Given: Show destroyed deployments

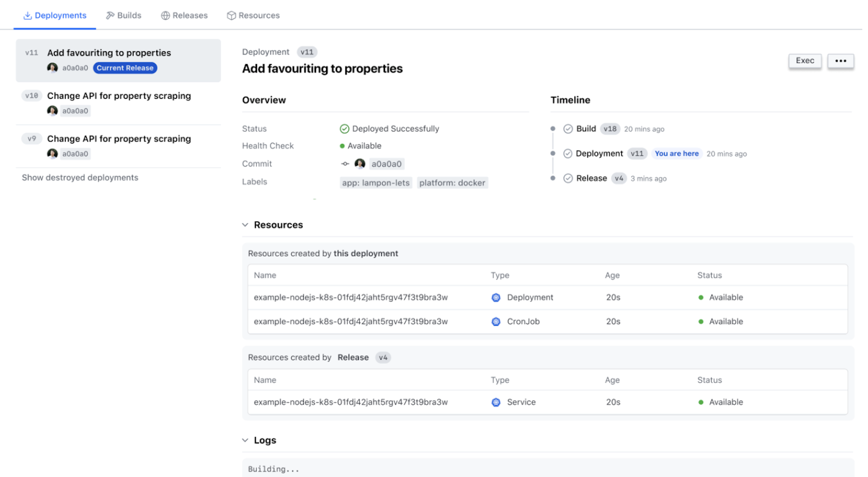Looking at the screenshot, I should pyautogui.click(x=80, y=178).
